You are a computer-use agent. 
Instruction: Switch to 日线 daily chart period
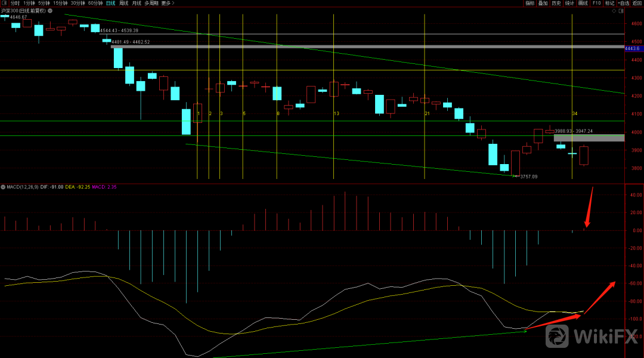point(110,3)
